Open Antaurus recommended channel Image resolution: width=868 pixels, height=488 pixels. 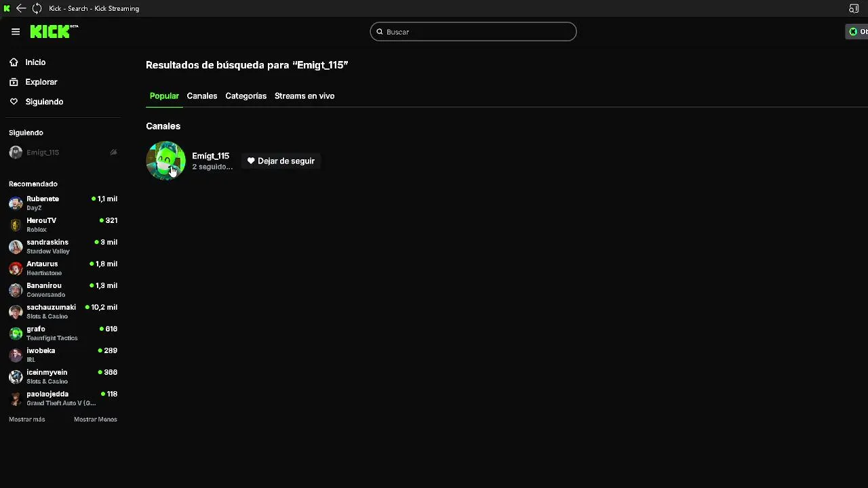pos(62,268)
